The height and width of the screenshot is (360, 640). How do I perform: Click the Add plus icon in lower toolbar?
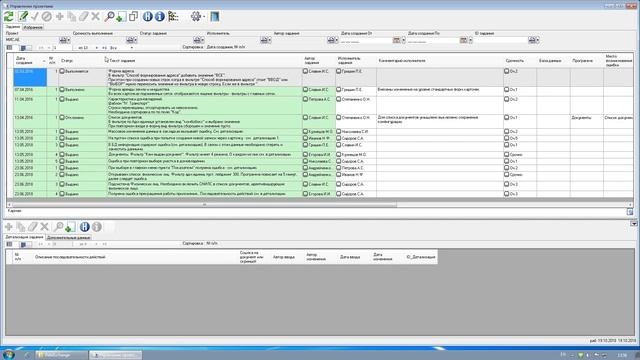(9, 227)
